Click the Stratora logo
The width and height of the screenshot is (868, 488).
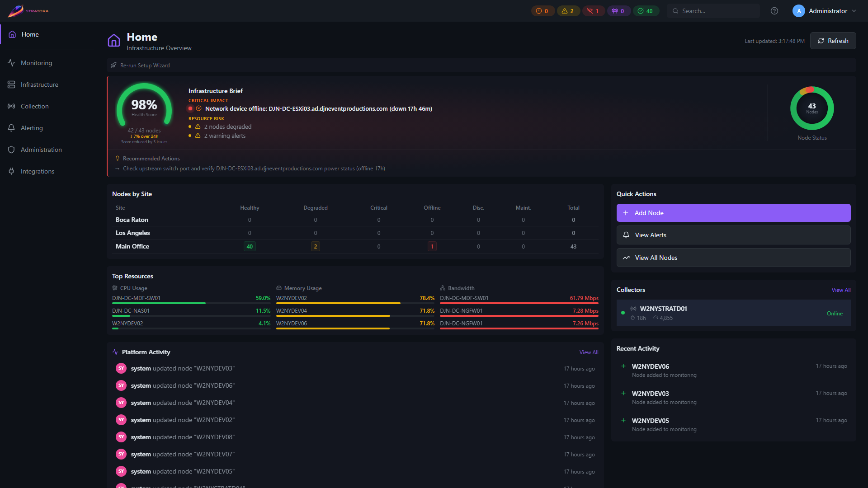click(28, 11)
